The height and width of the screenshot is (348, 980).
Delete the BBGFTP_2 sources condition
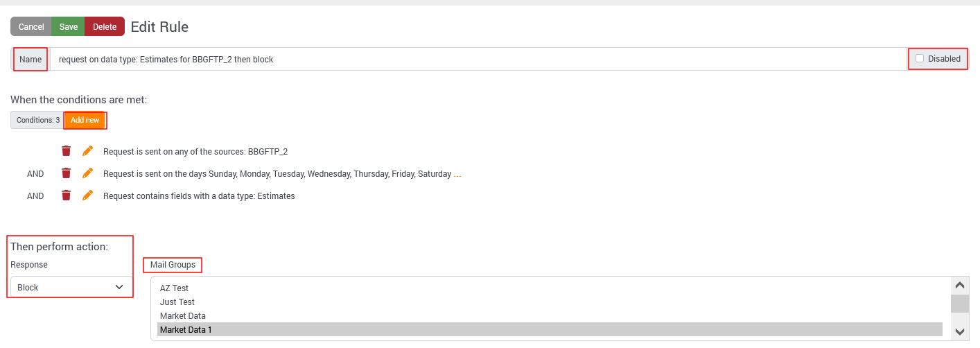click(66, 151)
